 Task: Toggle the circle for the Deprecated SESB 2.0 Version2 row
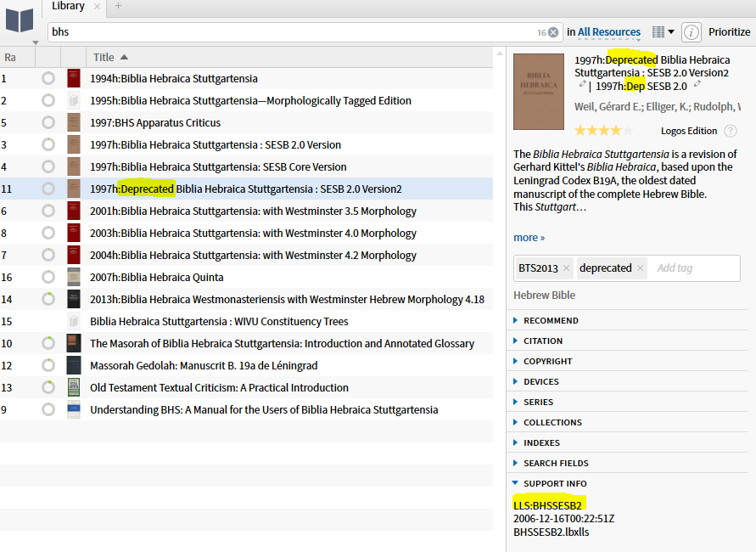pyautogui.click(x=48, y=189)
